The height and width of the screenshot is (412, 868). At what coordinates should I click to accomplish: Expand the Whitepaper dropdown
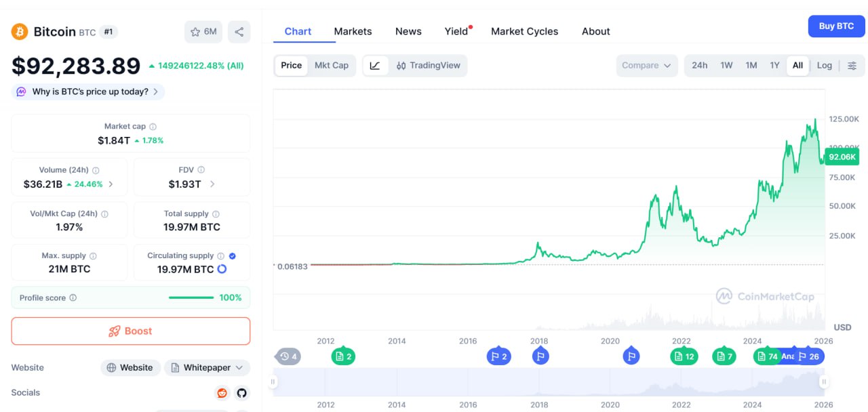coord(207,368)
